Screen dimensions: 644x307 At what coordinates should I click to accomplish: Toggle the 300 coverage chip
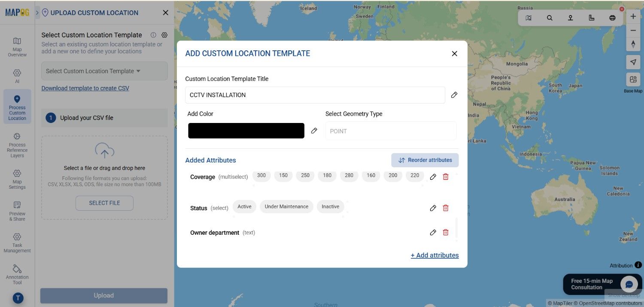click(x=261, y=175)
